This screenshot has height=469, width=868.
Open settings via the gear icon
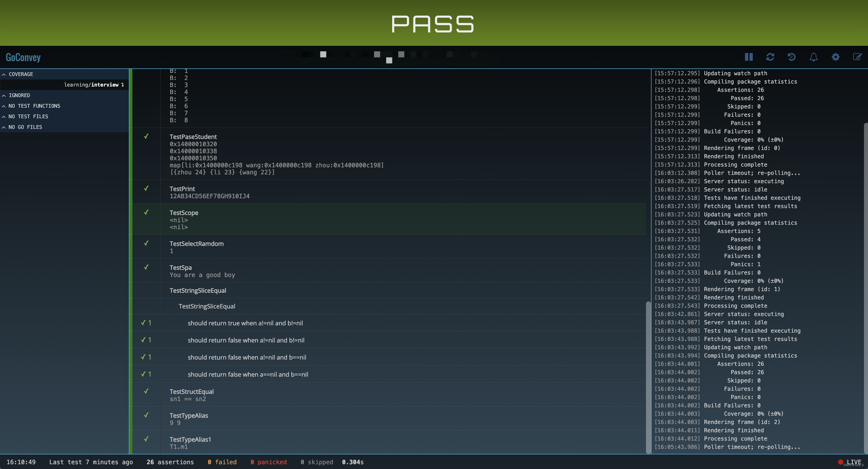[x=835, y=57]
